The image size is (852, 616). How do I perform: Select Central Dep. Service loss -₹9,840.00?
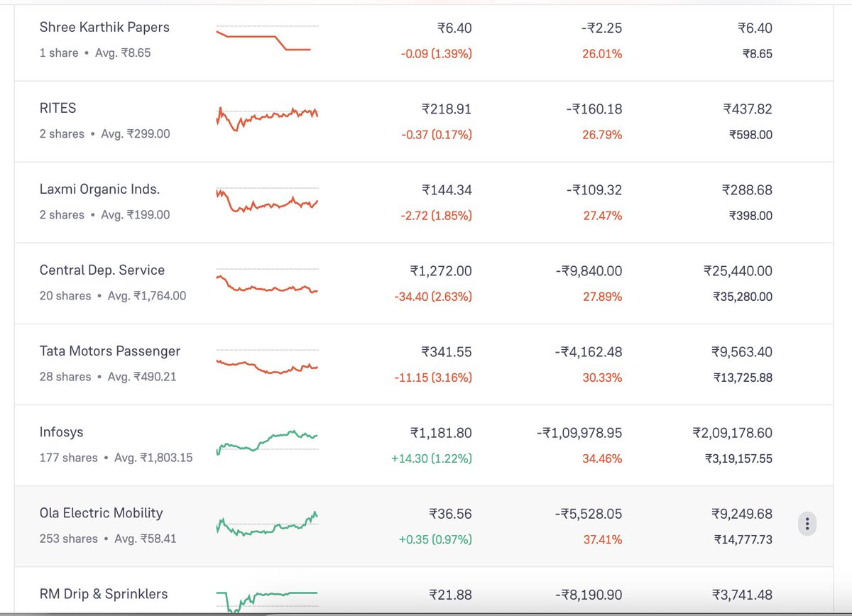(x=589, y=271)
